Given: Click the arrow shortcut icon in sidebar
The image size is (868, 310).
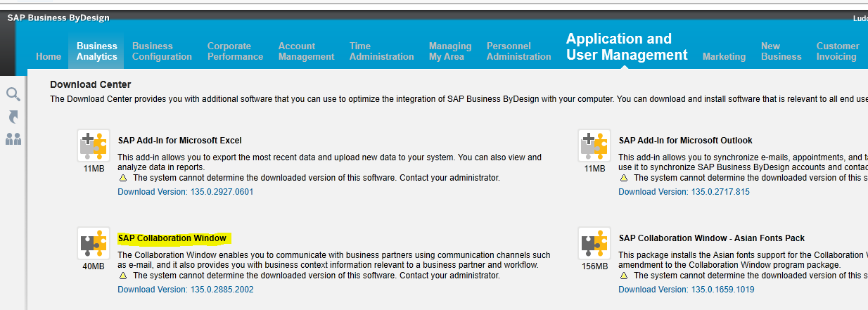Looking at the screenshot, I should (13, 117).
